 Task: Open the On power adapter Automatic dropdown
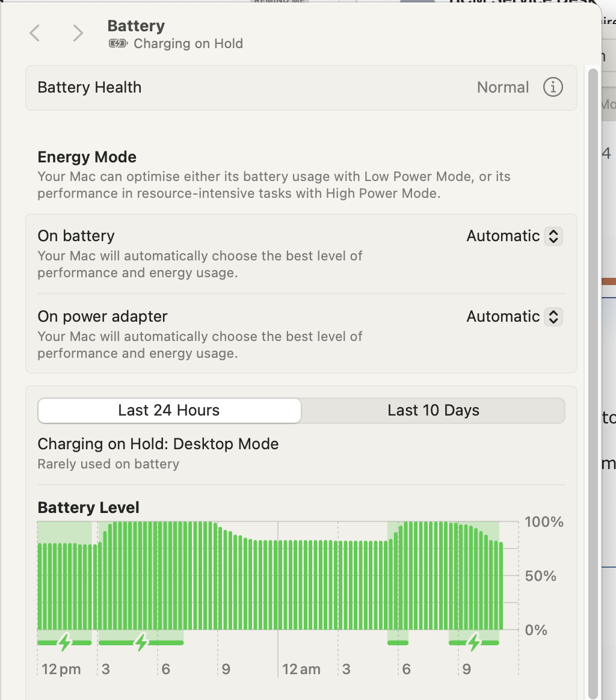click(513, 316)
